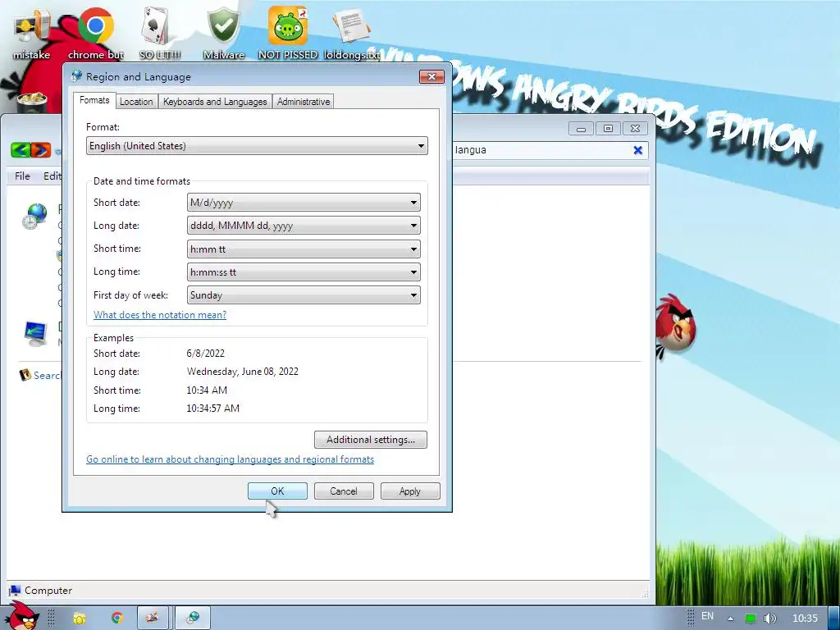Open the Format language dropdown
Viewport: 840px width, 630px height.
(257, 146)
